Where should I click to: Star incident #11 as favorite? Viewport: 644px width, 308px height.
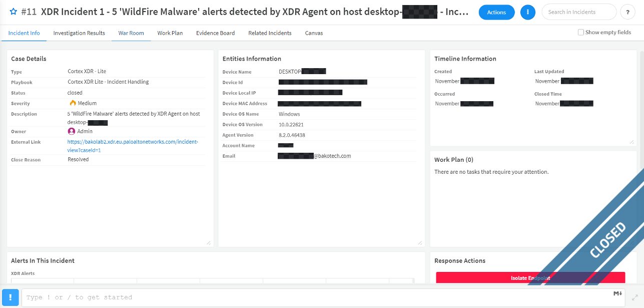[14, 12]
